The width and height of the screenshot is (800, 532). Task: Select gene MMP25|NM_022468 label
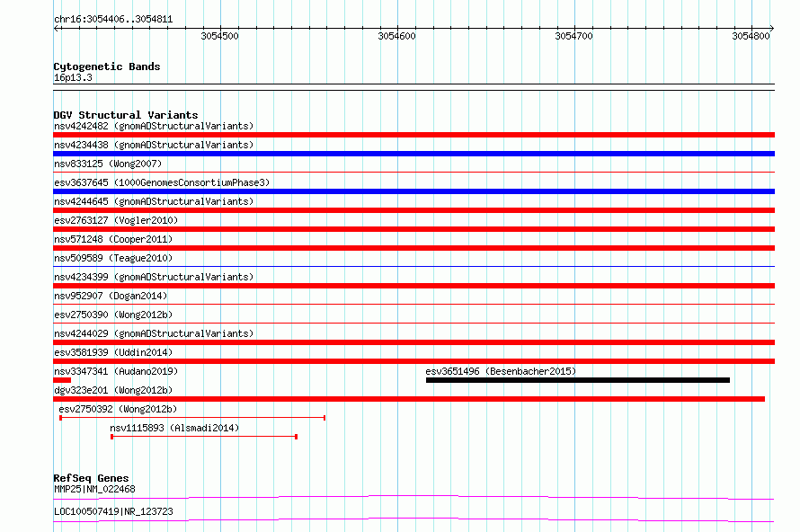[x=94, y=489]
